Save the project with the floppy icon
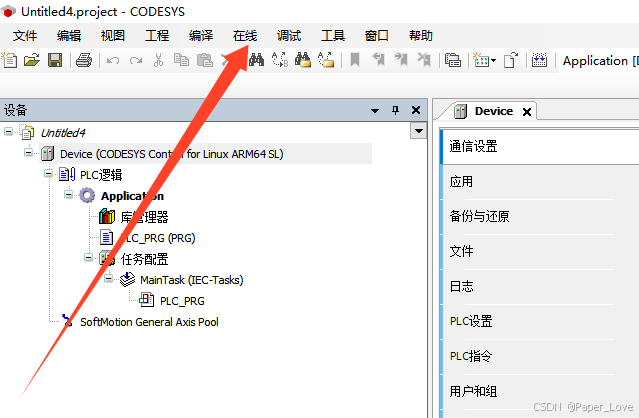Screen dimensions: 639x418 click(x=55, y=60)
